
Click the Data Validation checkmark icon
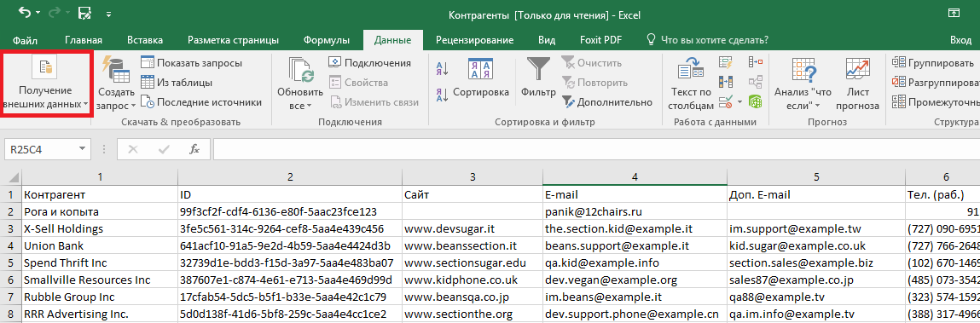point(726,101)
